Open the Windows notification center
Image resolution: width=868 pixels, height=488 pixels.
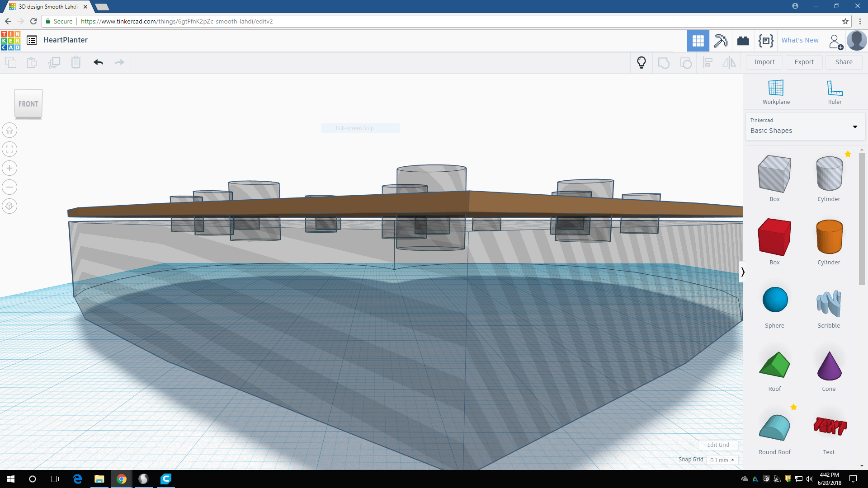(853, 479)
